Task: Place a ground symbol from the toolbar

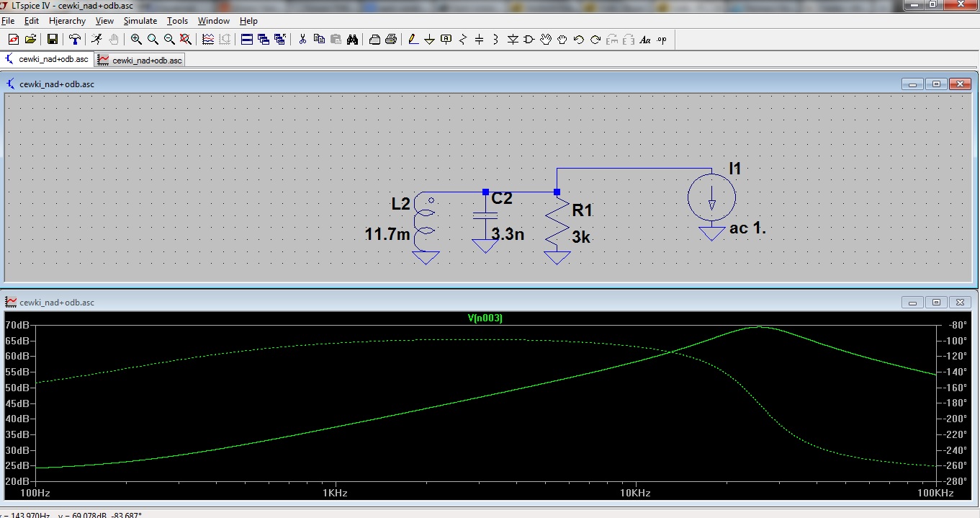Action: coord(430,39)
